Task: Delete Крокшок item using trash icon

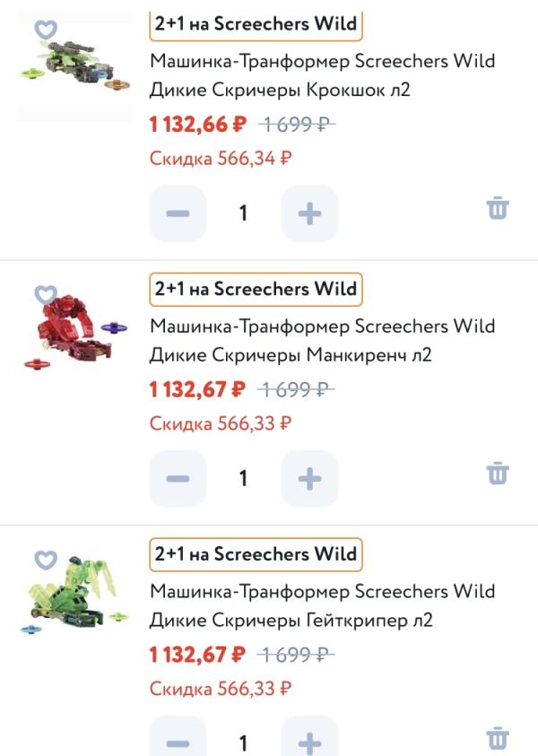Action: [x=498, y=209]
